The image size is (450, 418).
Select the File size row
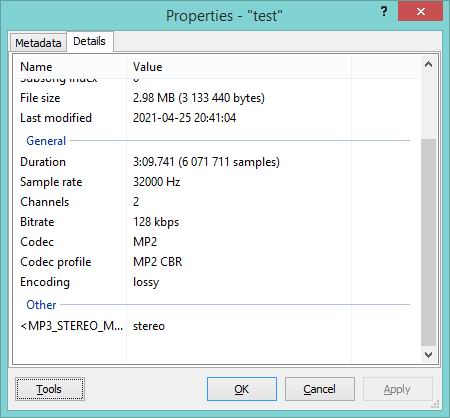click(x=217, y=98)
